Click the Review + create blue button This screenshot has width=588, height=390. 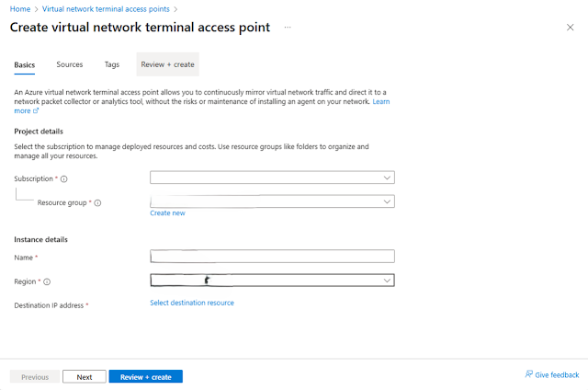(x=145, y=376)
